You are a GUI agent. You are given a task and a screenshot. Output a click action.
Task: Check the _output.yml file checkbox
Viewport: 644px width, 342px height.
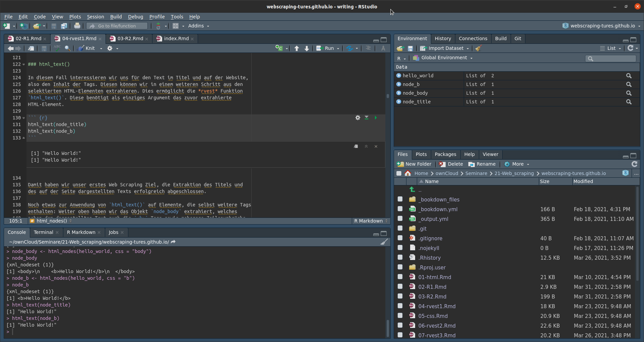400,219
